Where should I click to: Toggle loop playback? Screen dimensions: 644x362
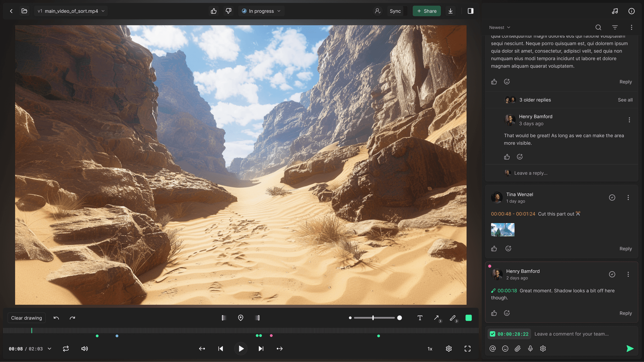click(66, 349)
